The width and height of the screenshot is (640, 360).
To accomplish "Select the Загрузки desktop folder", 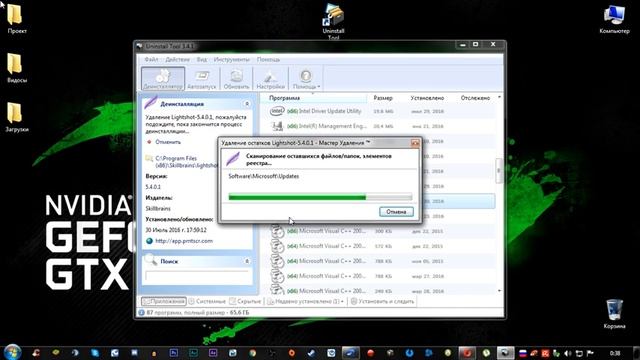I will coord(17,117).
